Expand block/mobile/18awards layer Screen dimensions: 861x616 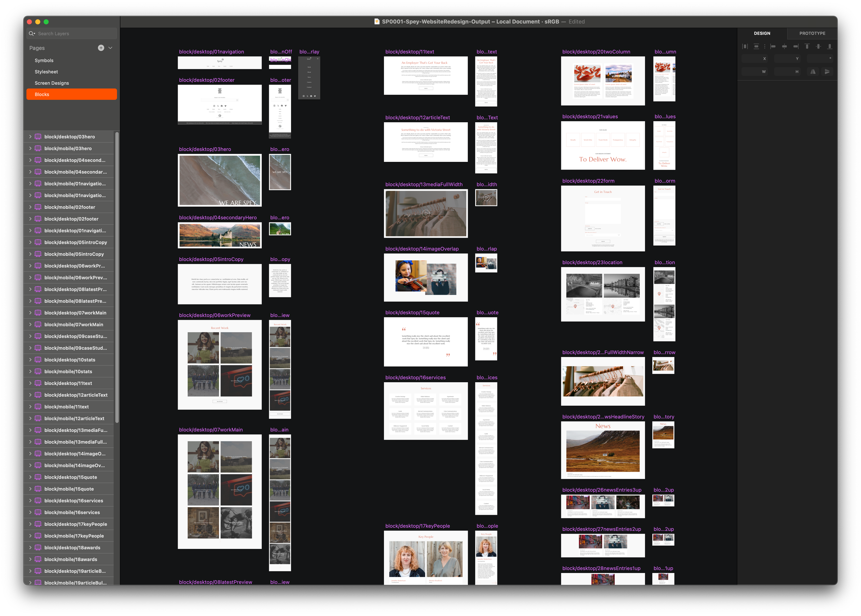(x=30, y=559)
